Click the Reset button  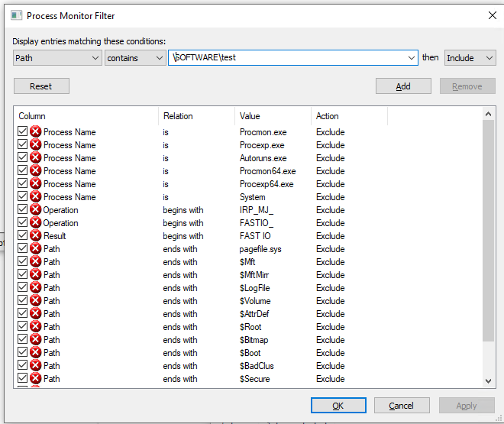pos(41,86)
